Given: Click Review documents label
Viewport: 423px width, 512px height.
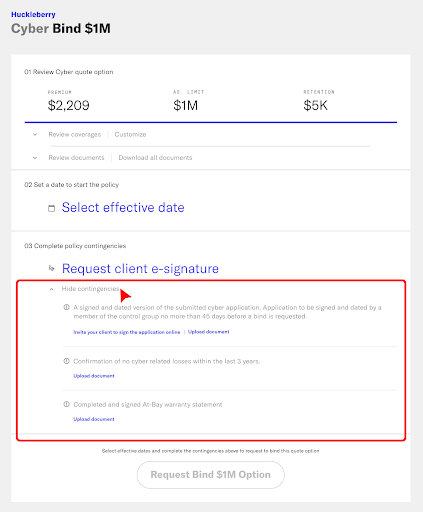Looking at the screenshot, I should click(x=76, y=158).
